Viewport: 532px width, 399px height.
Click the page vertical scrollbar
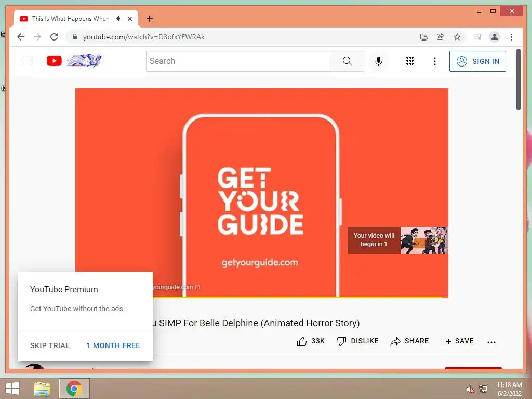(518, 79)
